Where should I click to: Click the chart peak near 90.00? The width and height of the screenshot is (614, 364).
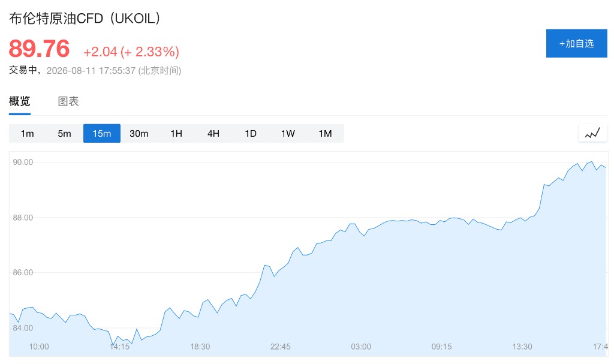tap(592, 162)
